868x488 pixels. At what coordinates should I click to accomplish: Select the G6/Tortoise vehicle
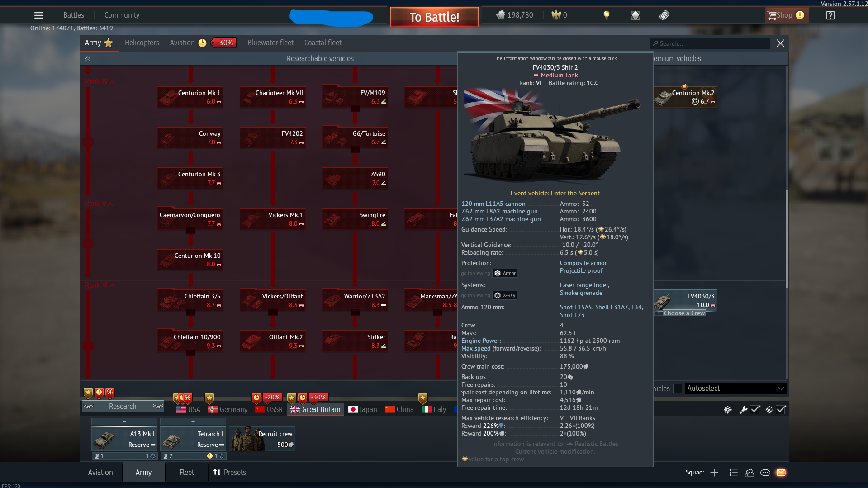pos(355,138)
